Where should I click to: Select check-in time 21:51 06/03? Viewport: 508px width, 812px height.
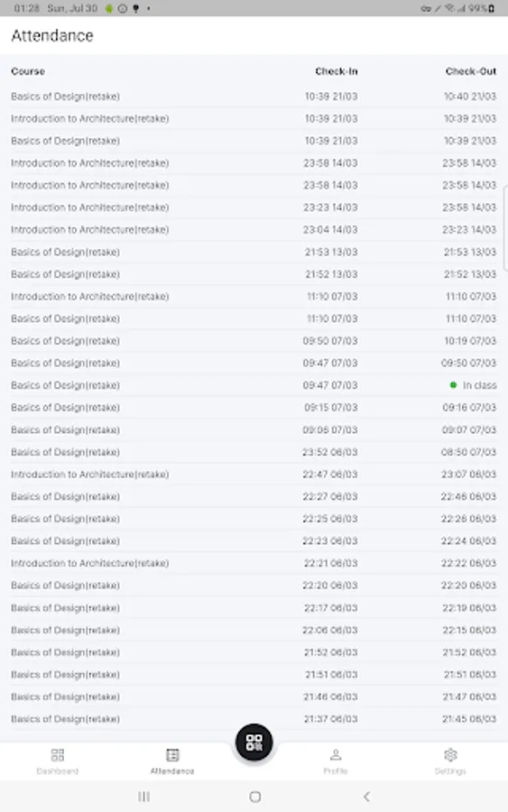click(331, 675)
